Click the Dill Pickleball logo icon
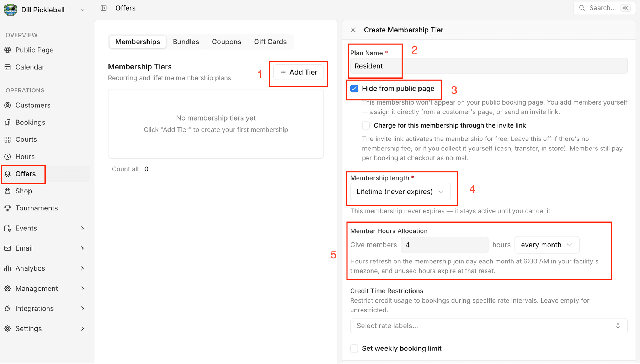640x364 pixels. point(10,10)
